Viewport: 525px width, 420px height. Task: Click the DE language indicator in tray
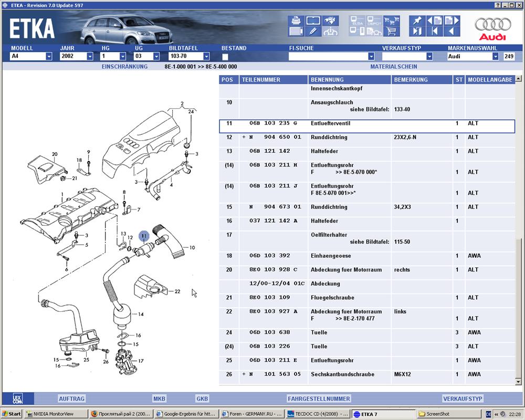(x=488, y=414)
